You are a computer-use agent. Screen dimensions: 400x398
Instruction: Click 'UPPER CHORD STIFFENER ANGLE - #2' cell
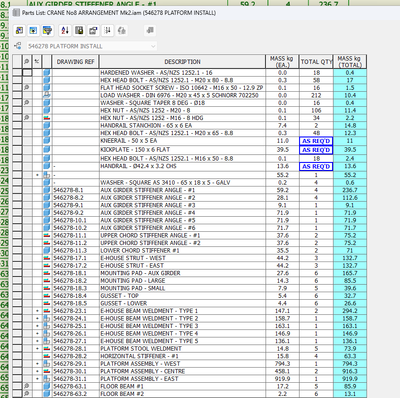click(x=182, y=243)
